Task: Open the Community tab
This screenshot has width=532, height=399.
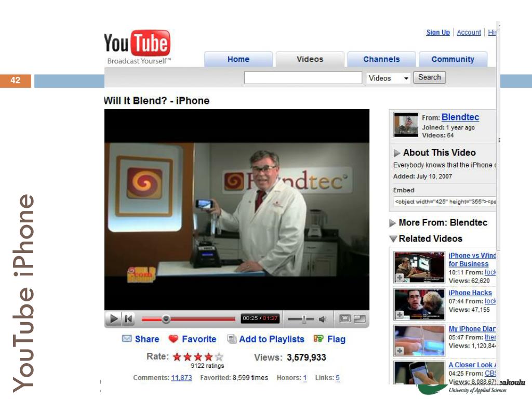Action: click(453, 59)
